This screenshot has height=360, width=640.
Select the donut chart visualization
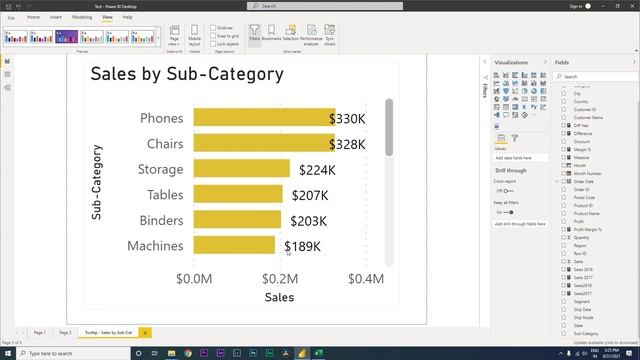(533, 91)
